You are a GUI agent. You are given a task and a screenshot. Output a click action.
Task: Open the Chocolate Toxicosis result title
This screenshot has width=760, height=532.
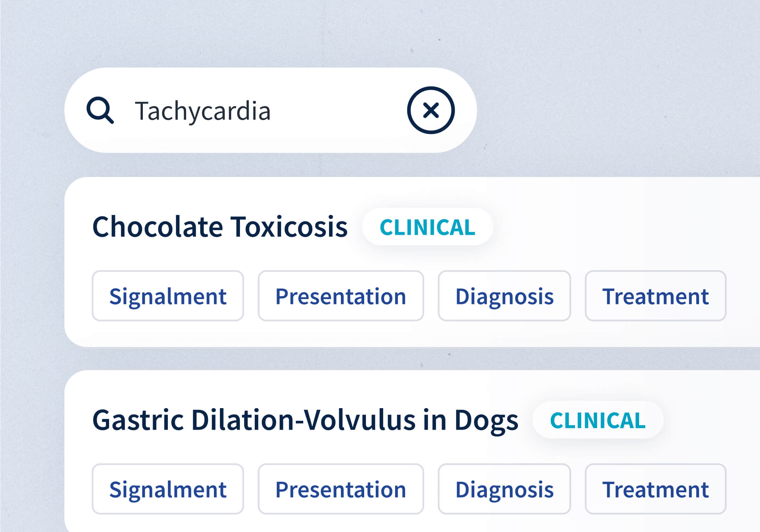[x=220, y=227]
